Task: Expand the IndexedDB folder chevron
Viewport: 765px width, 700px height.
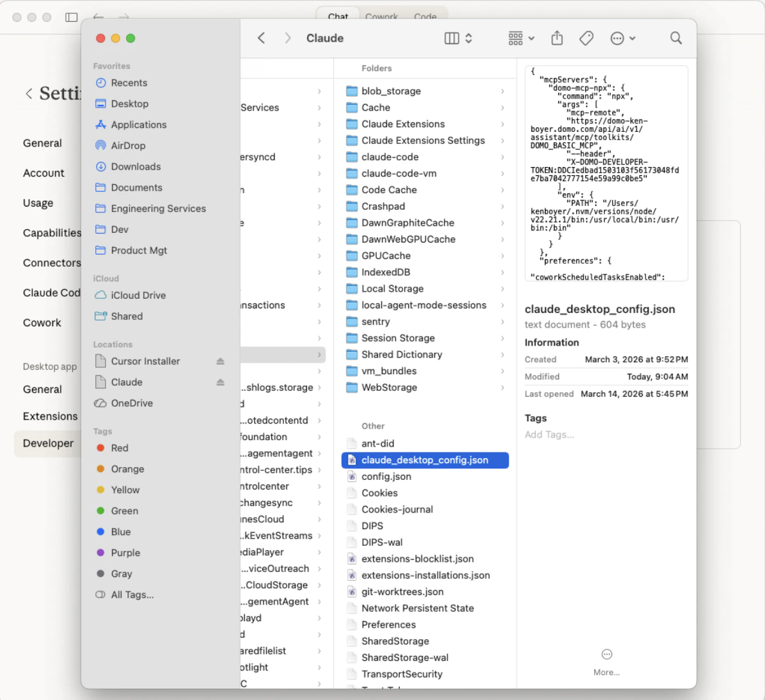Action: pyautogui.click(x=502, y=273)
